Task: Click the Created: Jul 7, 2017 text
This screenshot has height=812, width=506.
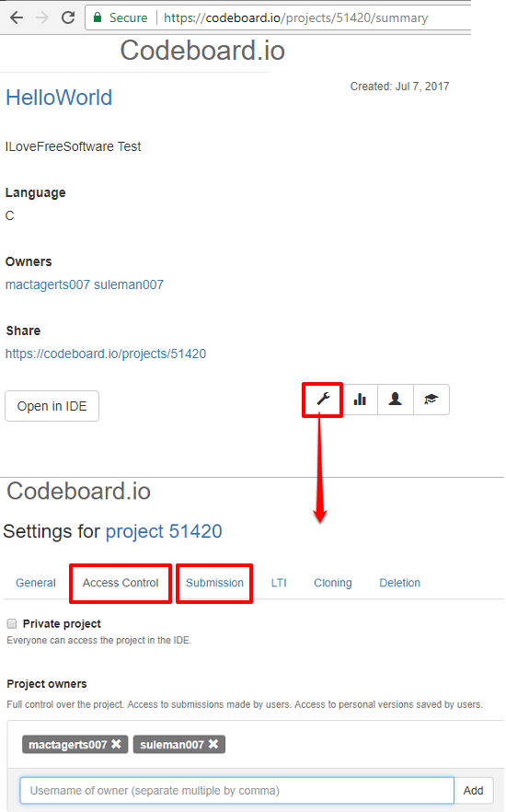Action: pos(399,87)
